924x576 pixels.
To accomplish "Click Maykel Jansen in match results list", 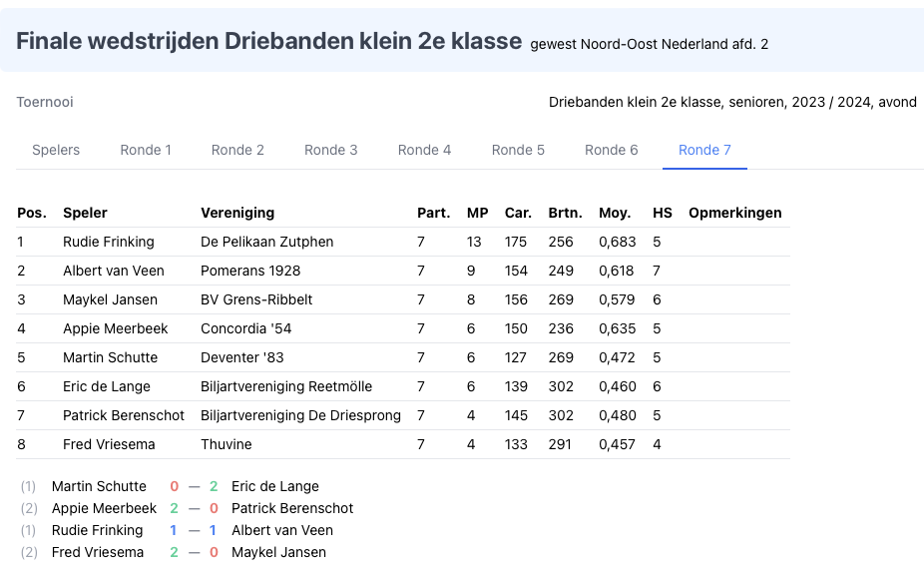I will (x=278, y=552).
